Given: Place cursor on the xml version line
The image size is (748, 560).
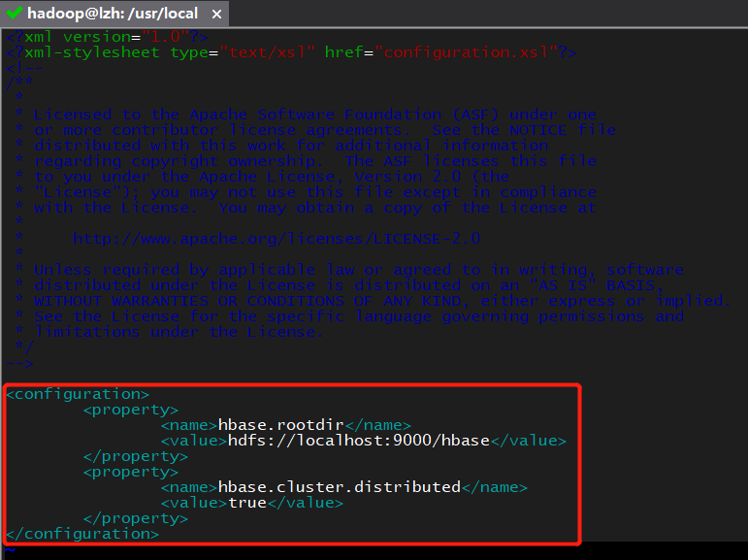Looking at the screenshot, I should pyautogui.click(x=107, y=37).
